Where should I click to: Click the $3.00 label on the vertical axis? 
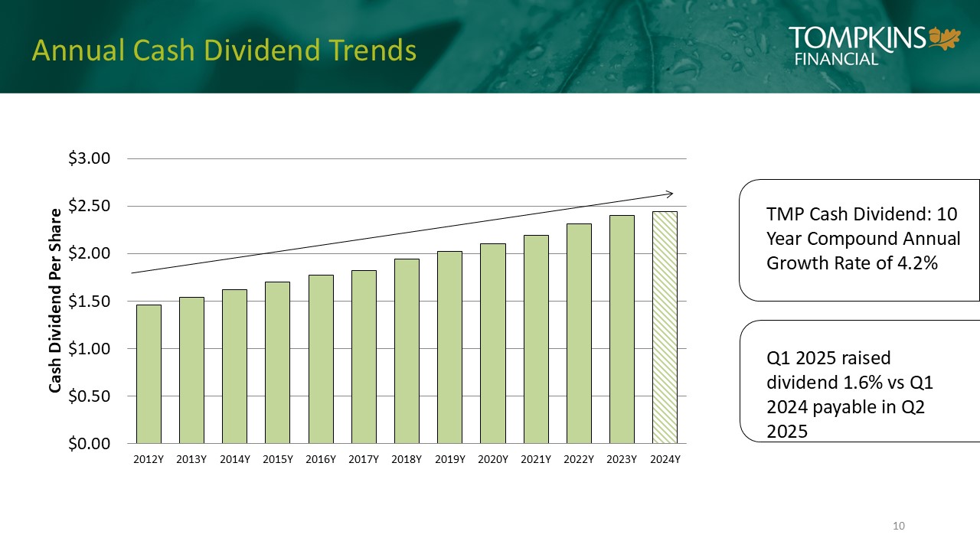point(90,158)
